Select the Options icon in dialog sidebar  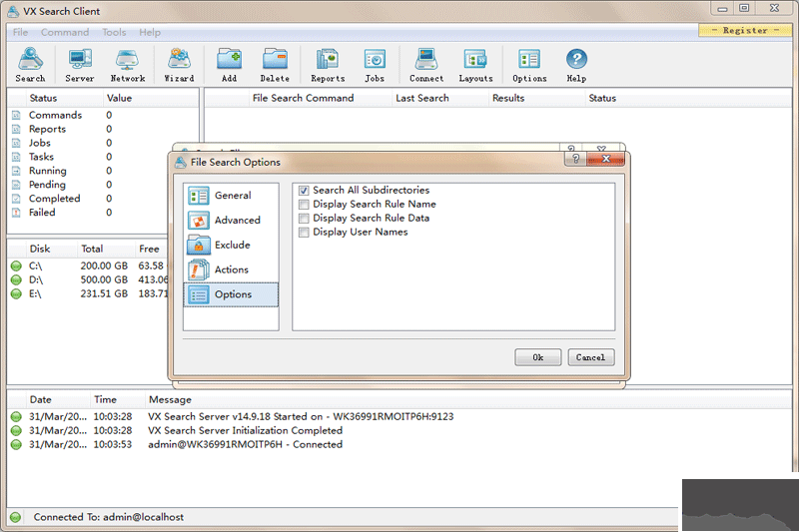(x=198, y=294)
